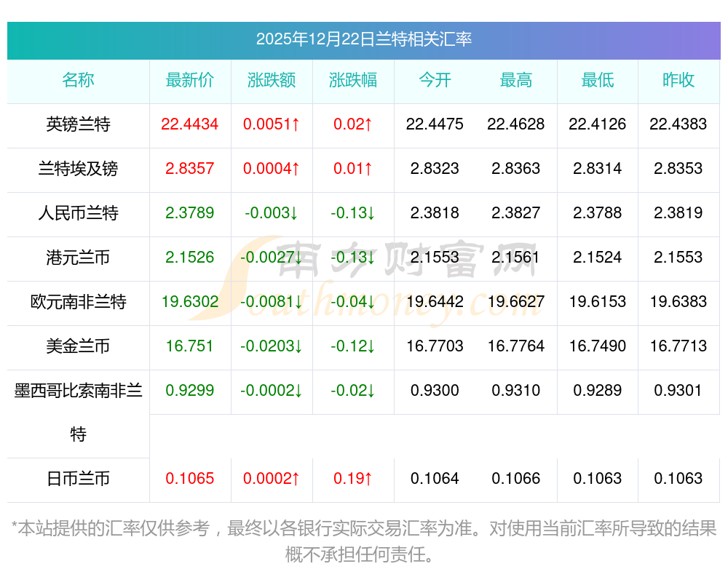Select the 最低 column header

pyautogui.click(x=597, y=80)
